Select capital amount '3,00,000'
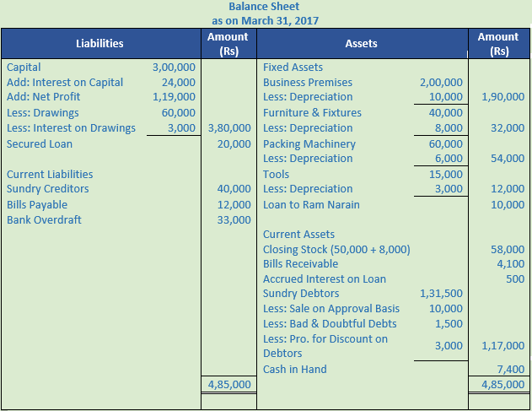Viewport: 532px width, 411px height. coord(174,68)
